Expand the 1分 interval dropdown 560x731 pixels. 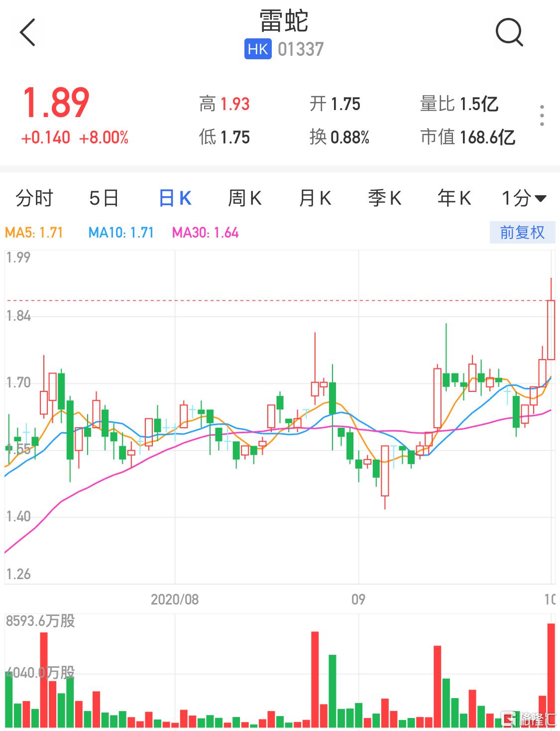(523, 198)
